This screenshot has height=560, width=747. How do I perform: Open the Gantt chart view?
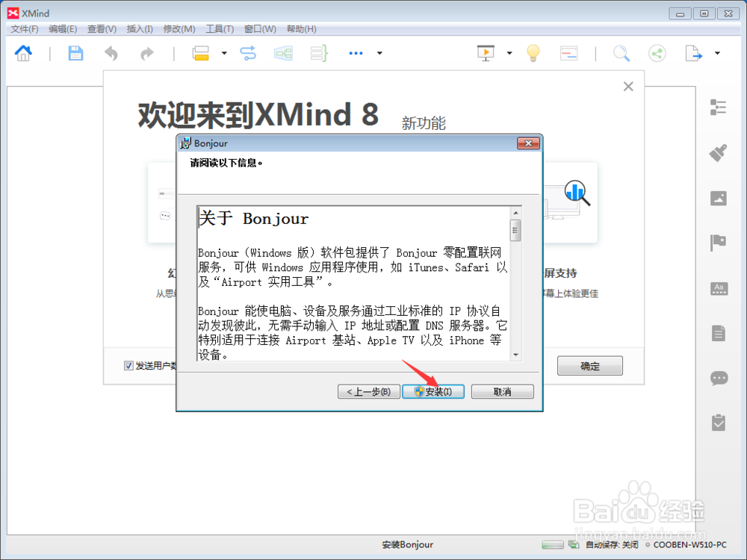568,53
